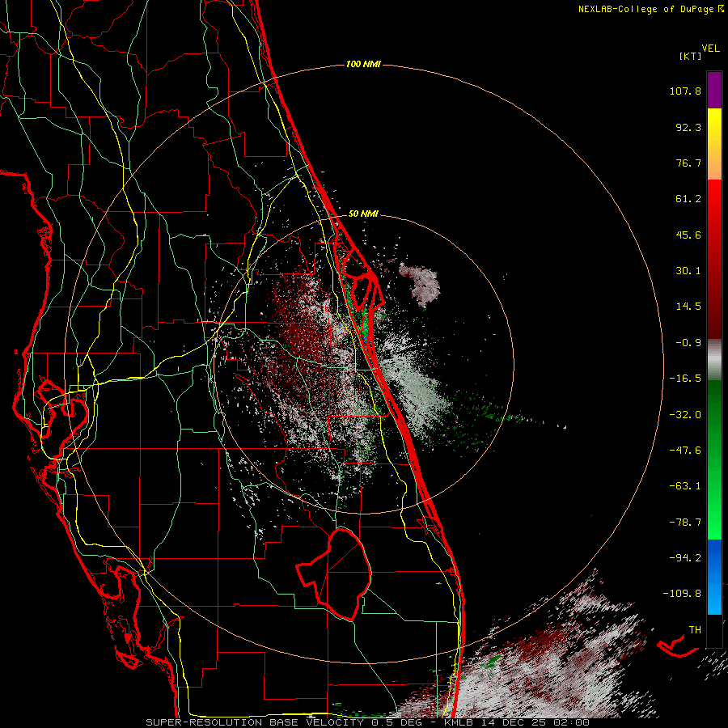
Task: Select the -0.9 legend value
Action: tap(688, 343)
